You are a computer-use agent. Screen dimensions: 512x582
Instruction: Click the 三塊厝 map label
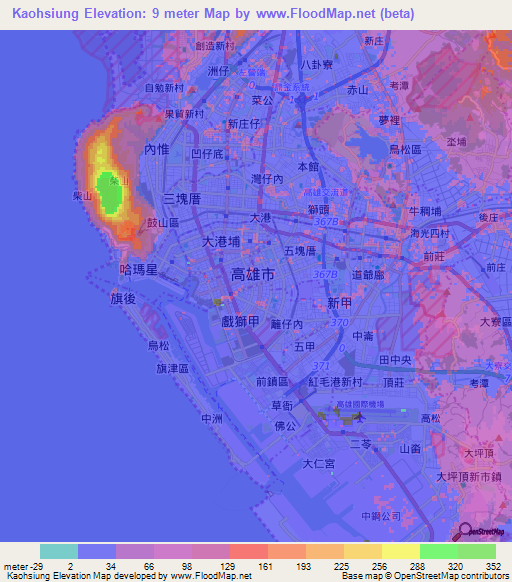tap(182, 199)
